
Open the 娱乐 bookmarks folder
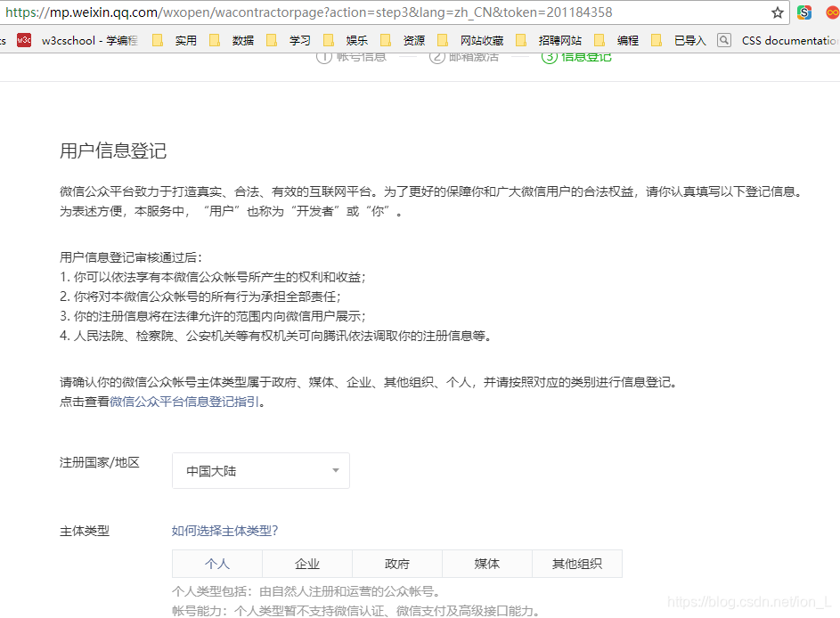(x=346, y=40)
